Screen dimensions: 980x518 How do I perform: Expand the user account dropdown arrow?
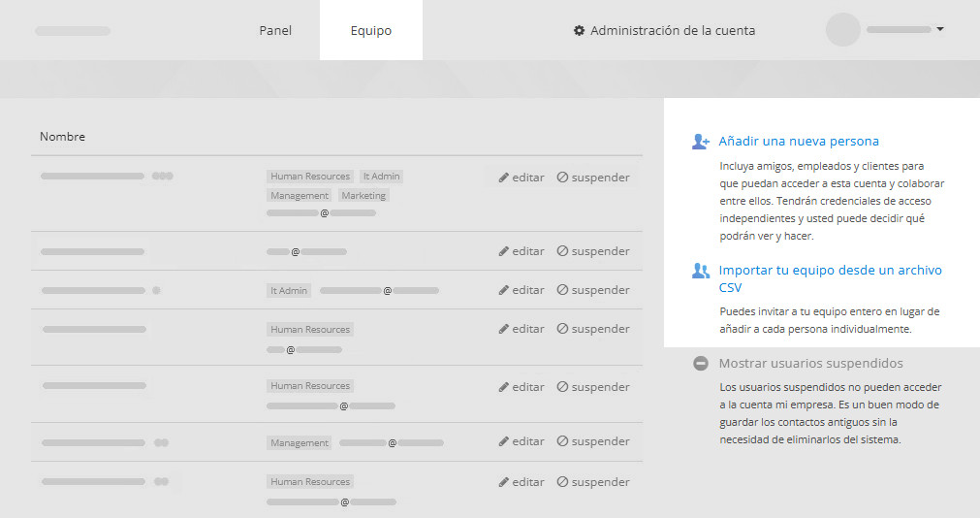point(940,29)
